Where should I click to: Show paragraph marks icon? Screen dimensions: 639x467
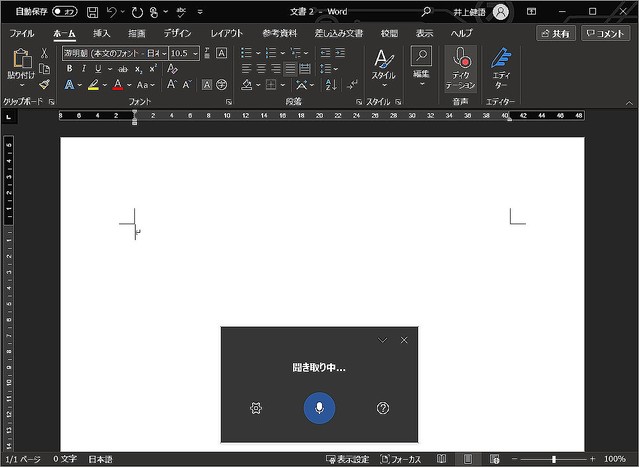tap(352, 84)
